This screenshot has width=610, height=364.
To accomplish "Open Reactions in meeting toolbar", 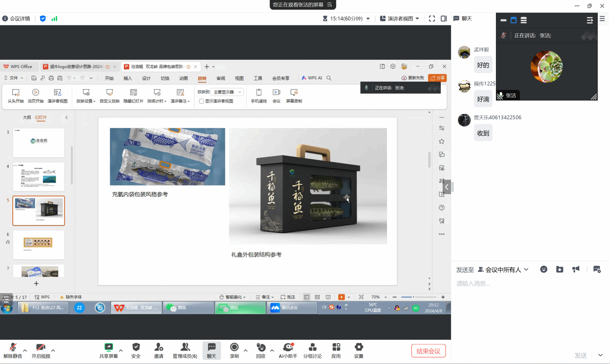I will tap(261, 350).
